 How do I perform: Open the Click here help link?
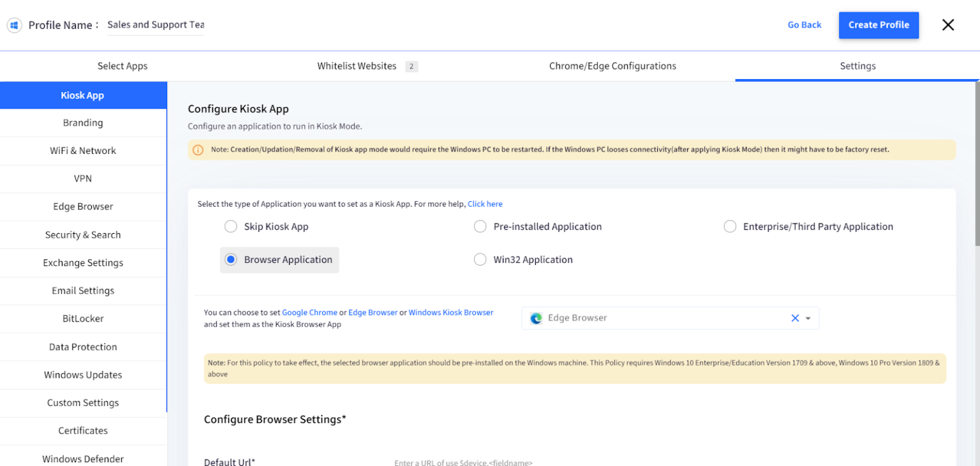tap(485, 204)
